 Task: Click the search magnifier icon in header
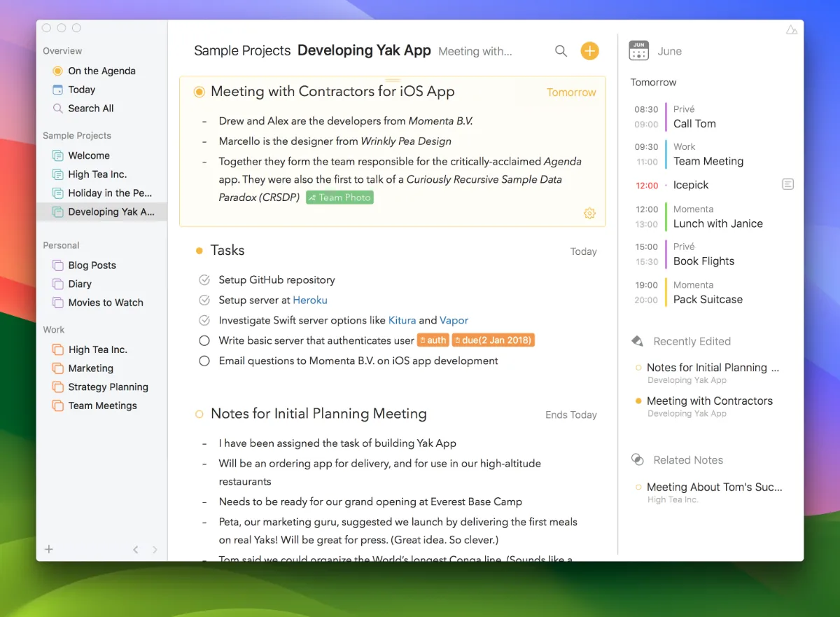[x=561, y=51]
